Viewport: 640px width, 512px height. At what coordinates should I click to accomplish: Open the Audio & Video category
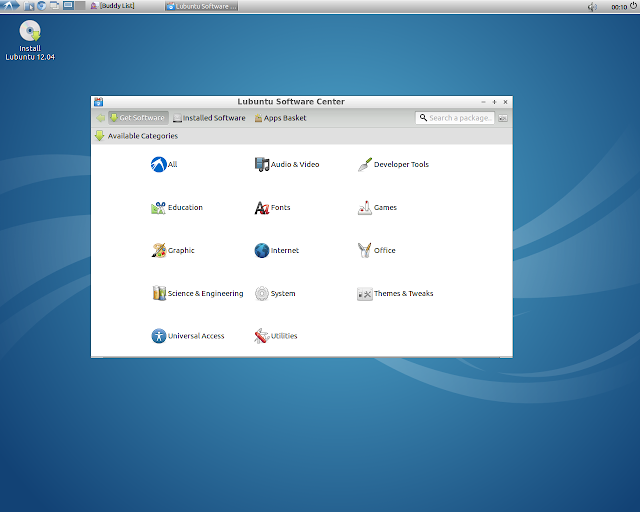[287, 165]
